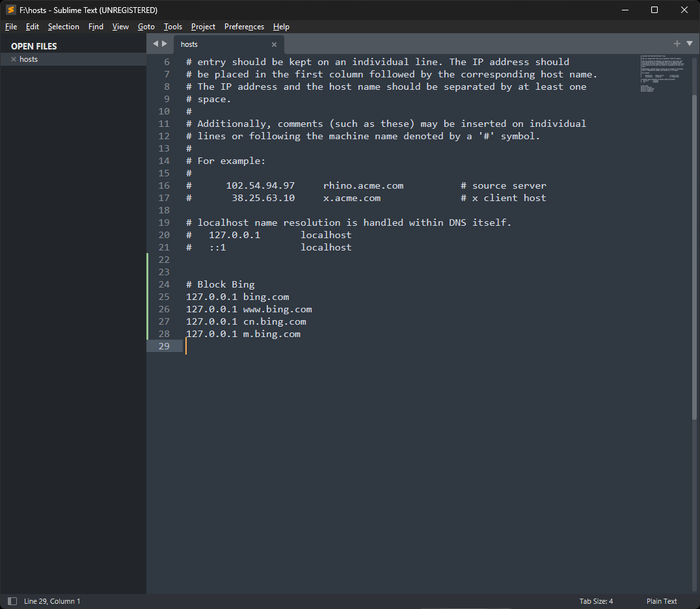
Task: Click the next tab right arrow
Action: 165,44
